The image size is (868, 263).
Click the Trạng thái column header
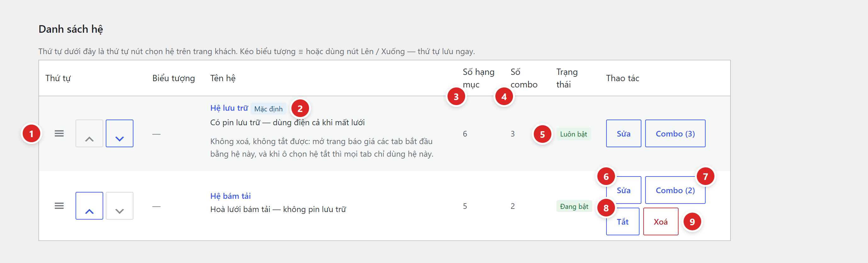[x=567, y=78]
